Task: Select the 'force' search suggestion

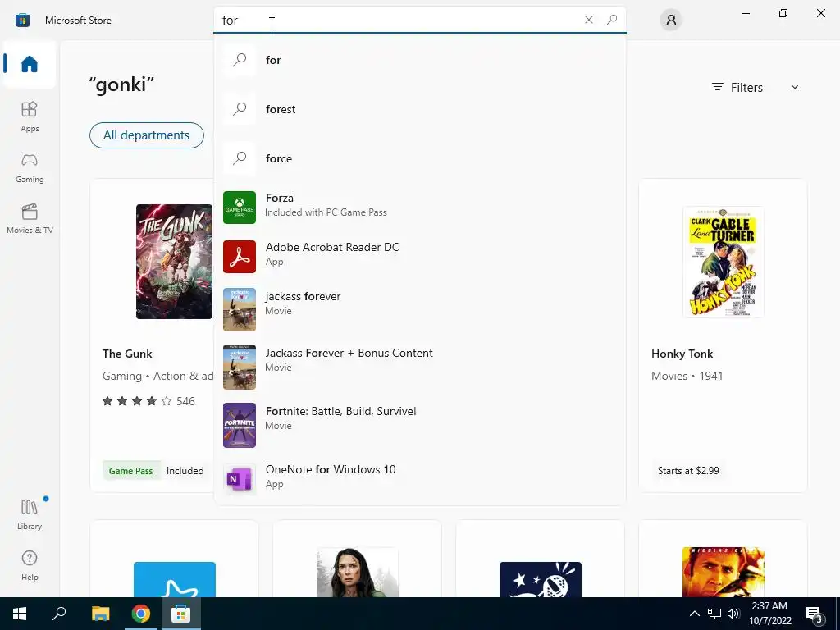Action: point(419,158)
